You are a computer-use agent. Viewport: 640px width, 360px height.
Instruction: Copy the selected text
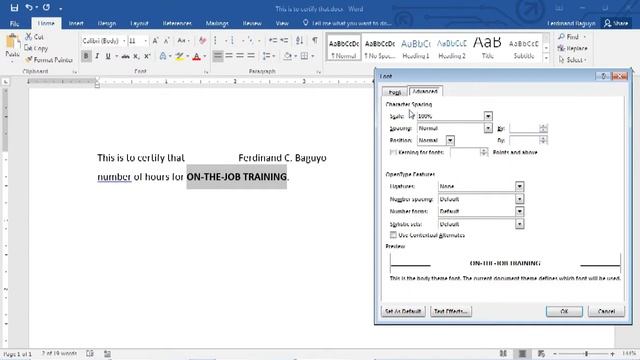[x=36, y=48]
